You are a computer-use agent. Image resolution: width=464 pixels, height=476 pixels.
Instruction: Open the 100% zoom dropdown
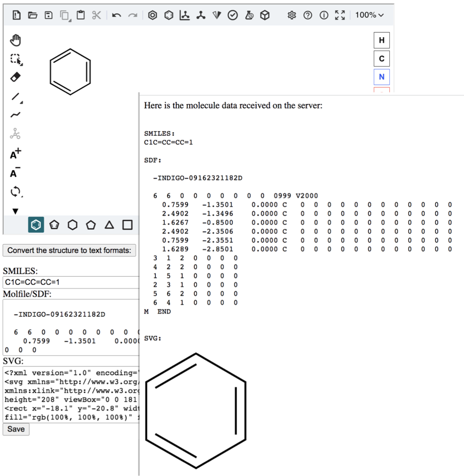369,15
